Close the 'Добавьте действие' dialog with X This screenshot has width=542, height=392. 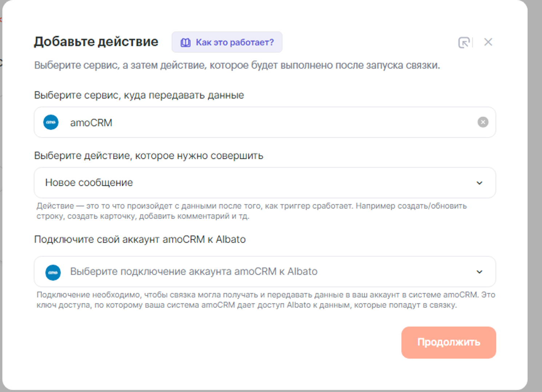[x=488, y=42]
